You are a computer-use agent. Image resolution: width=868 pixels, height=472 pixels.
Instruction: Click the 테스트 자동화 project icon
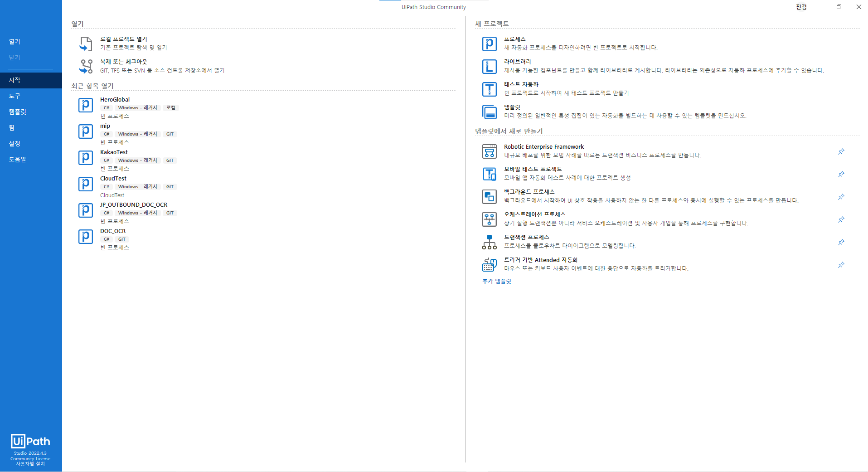point(490,89)
